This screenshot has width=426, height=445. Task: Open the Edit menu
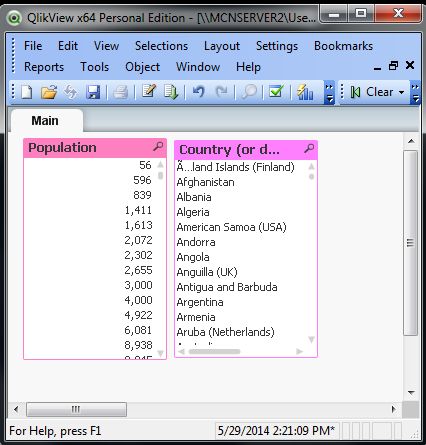tap(68, 46)
